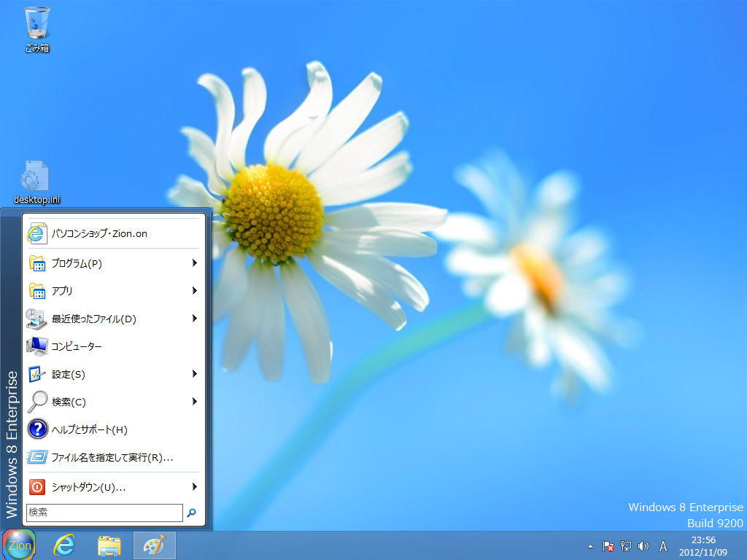747x560 pixels.
Task: Open the 設定(S) menu item
Action: click(x=69, y=374)
